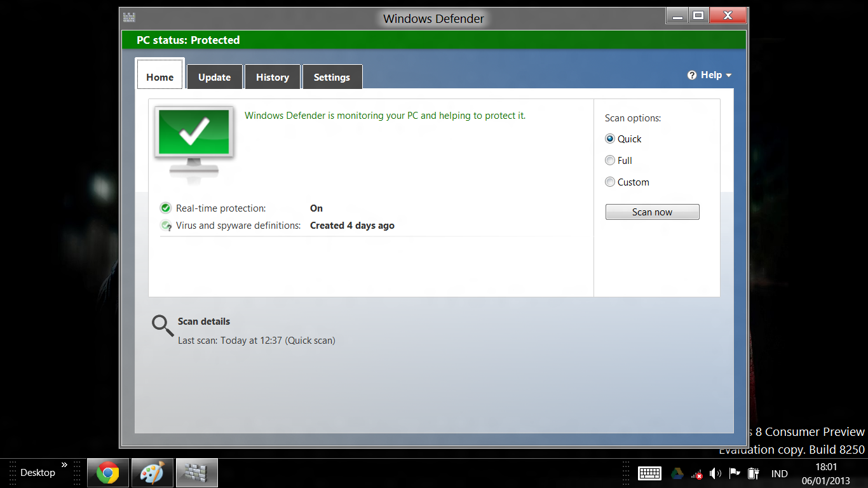The image size is (868, 488).
Task: Open the Action Center flag icon
Action: [735, 473]
